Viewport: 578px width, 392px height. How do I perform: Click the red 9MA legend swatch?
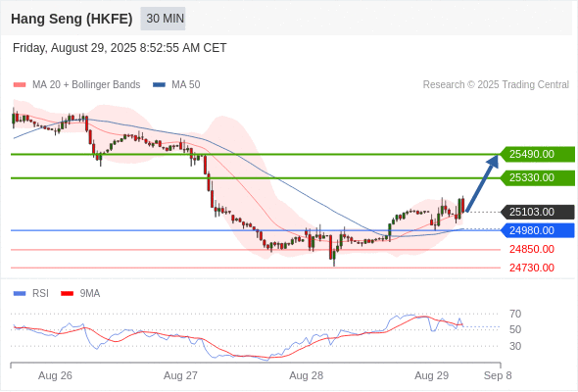pyautogui.click(x=67, y=294)
